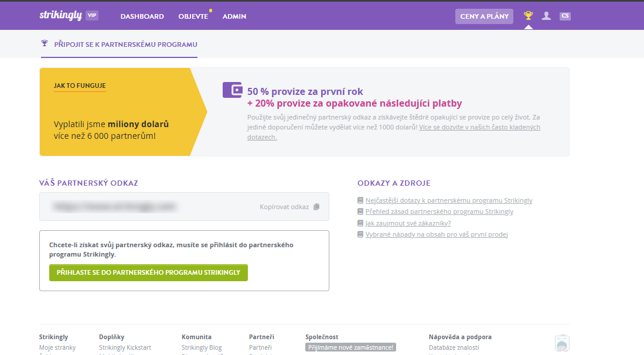Open Nejčastější dotazy k partnerskému programu link
This screenshot has width=644, height=355.
tap(449, 200)
